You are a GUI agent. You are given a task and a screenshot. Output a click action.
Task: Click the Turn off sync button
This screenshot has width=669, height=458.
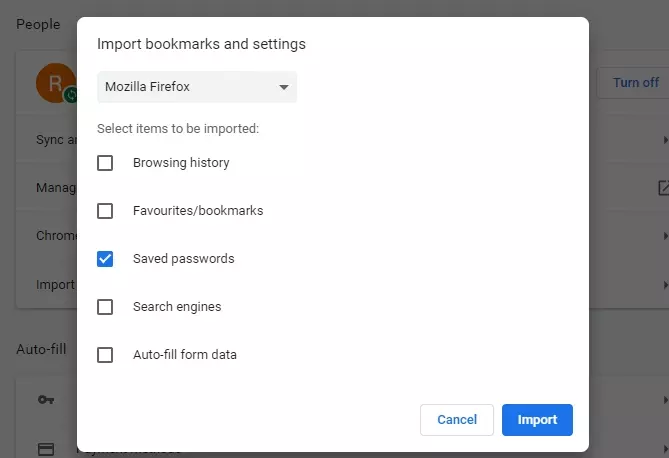tap(634, 83)
